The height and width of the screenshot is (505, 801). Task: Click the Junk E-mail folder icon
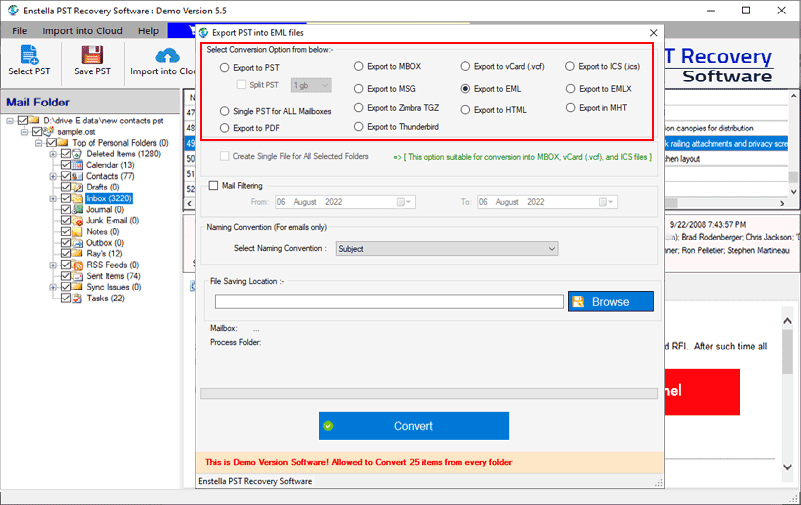click(78, 220)
